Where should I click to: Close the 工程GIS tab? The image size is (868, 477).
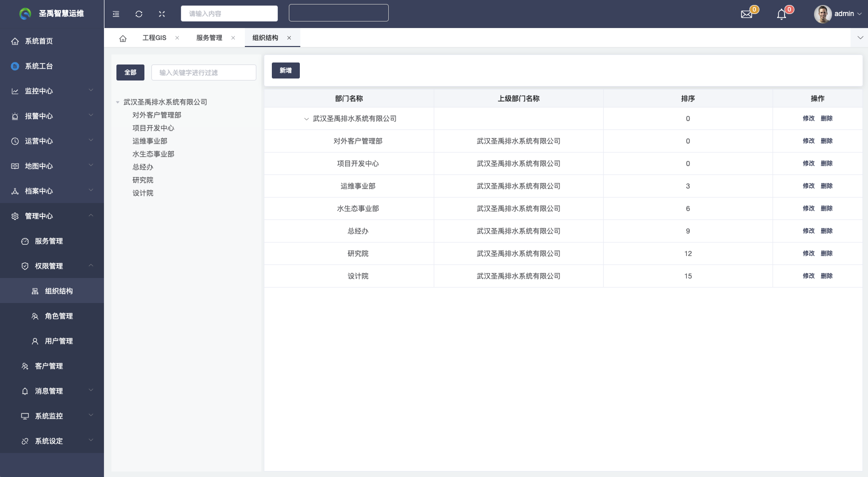(177, 38)
